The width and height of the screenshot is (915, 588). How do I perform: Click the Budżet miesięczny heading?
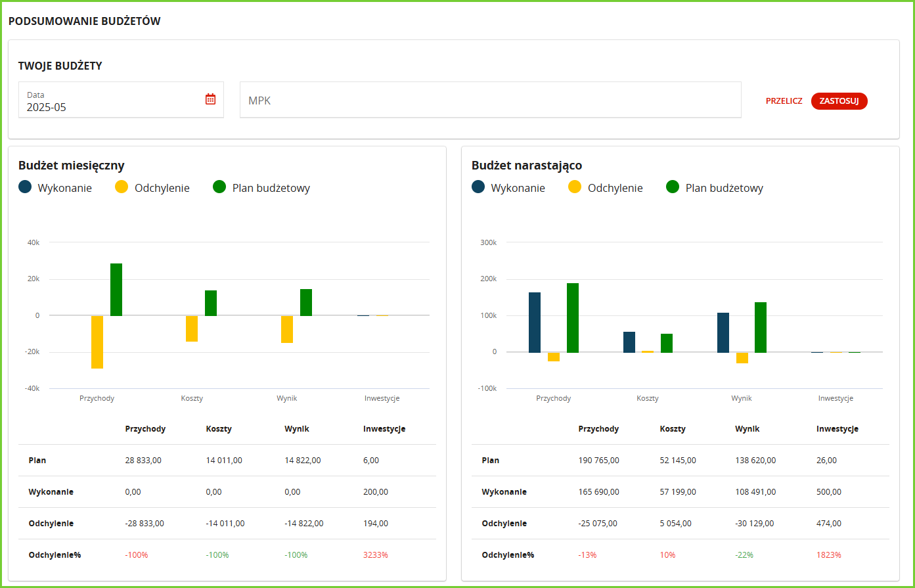point(72,166)
